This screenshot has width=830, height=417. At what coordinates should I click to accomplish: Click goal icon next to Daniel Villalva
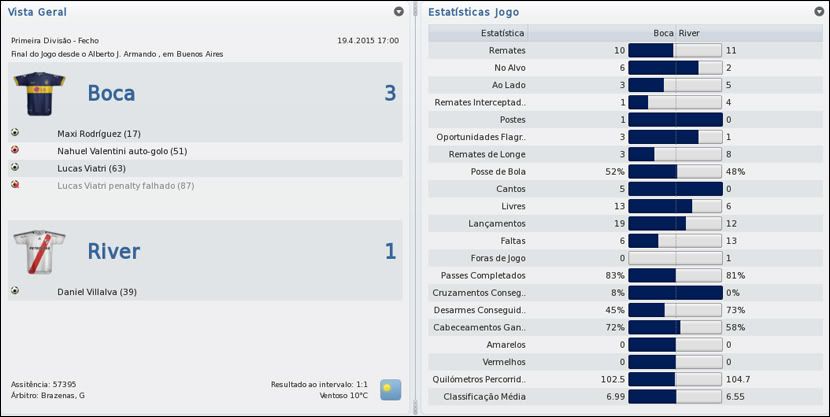[15, 291]
